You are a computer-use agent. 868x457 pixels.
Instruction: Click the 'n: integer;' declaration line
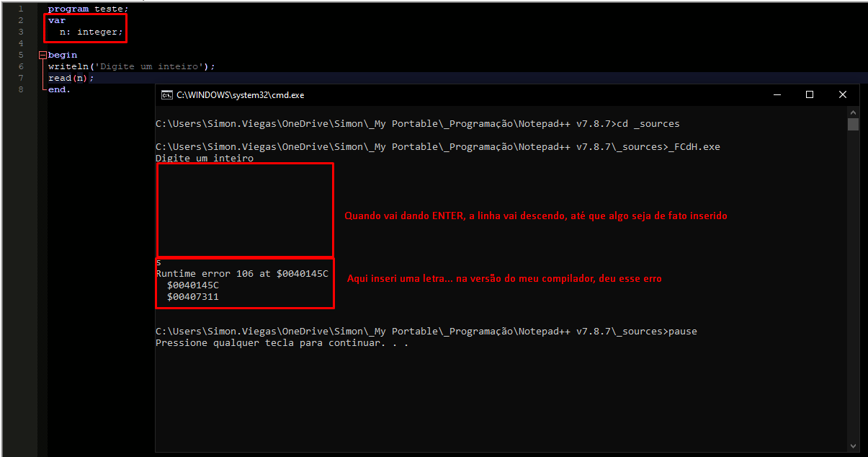tap(91, 32)
